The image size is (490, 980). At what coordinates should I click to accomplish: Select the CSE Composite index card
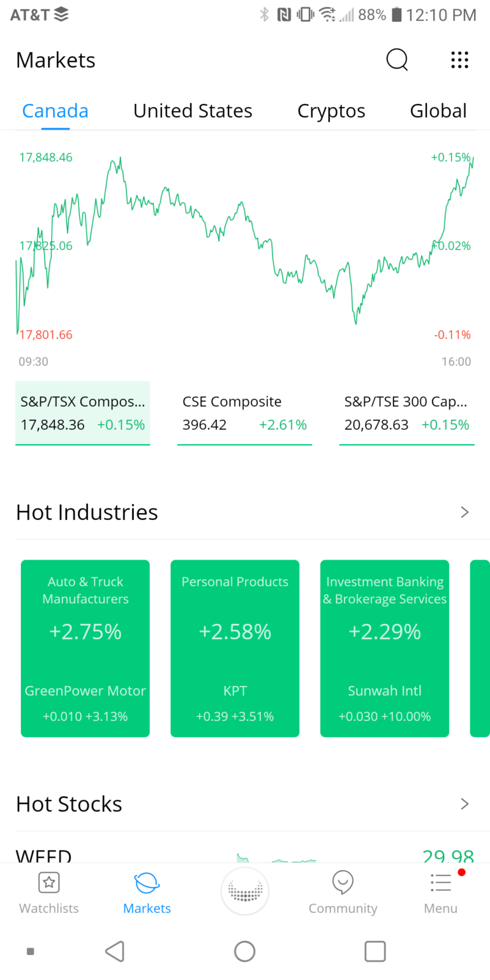[x=244, y=413]
